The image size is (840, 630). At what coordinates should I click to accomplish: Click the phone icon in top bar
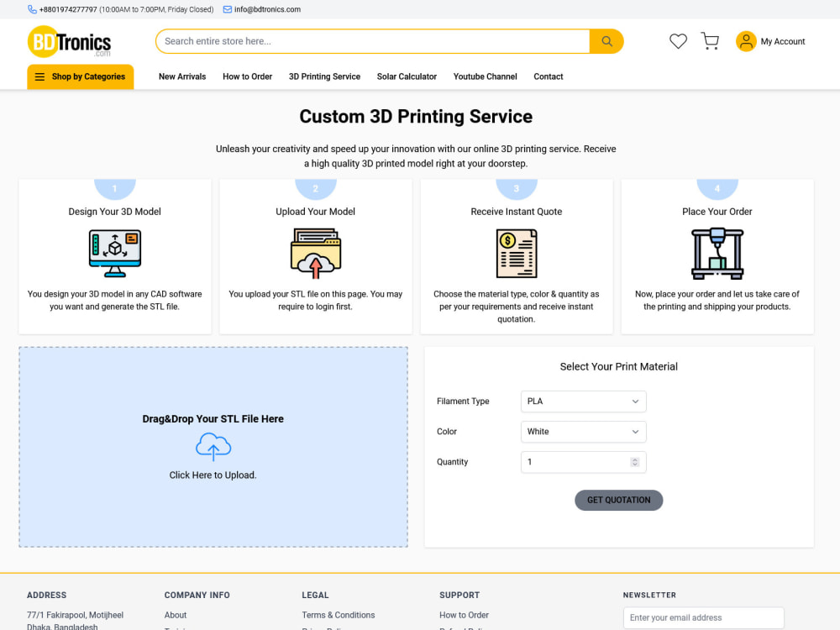[x=32, y=9]
